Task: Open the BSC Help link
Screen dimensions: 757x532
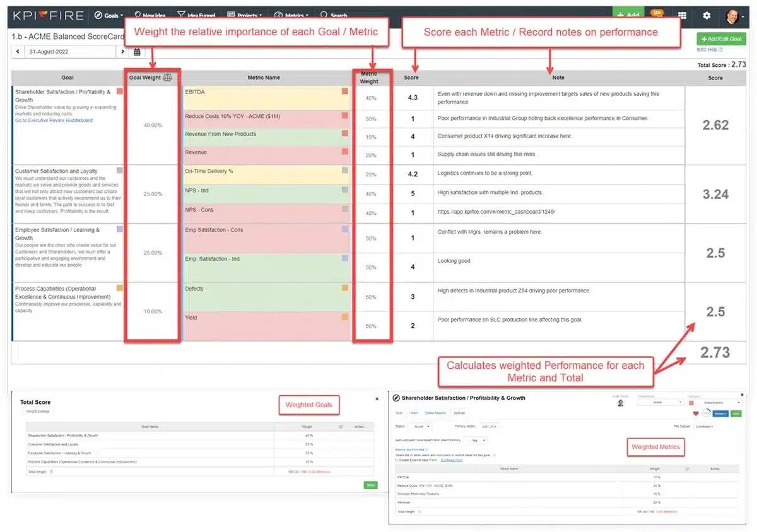Action: pos(710,50)
